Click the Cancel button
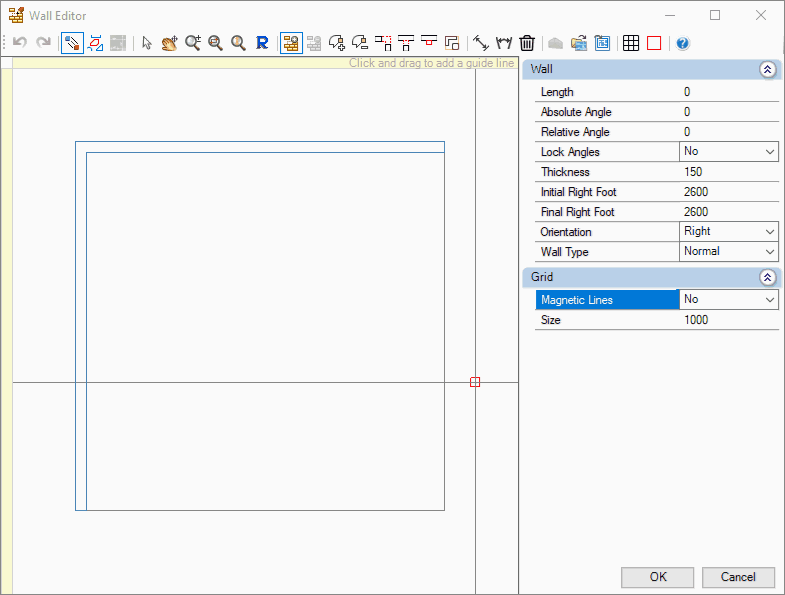 tap(738, 577)
